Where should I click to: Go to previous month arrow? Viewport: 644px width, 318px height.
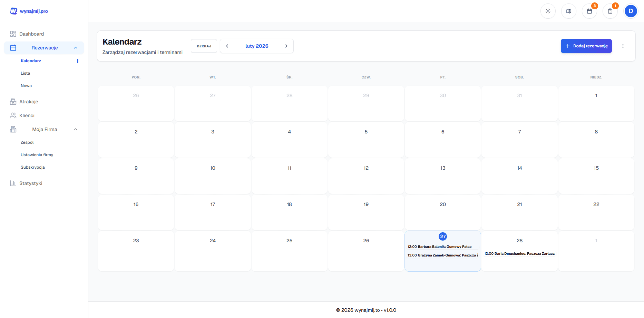(x=227, y=46)
